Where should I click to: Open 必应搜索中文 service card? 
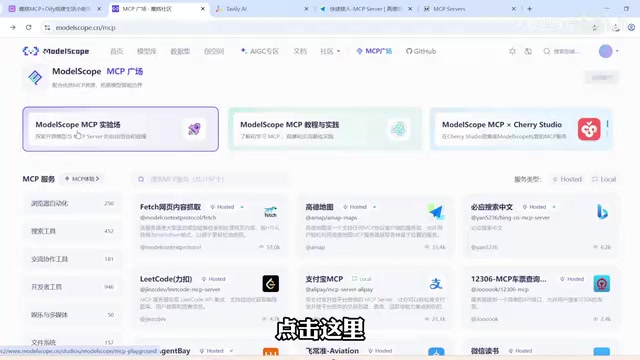541,226
